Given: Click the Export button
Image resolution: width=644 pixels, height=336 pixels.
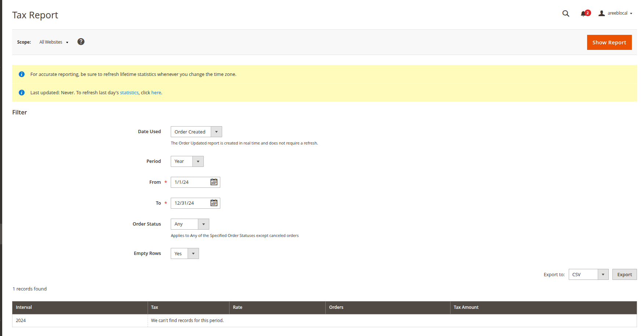Looking at the screenshot, I should point(624,275).
